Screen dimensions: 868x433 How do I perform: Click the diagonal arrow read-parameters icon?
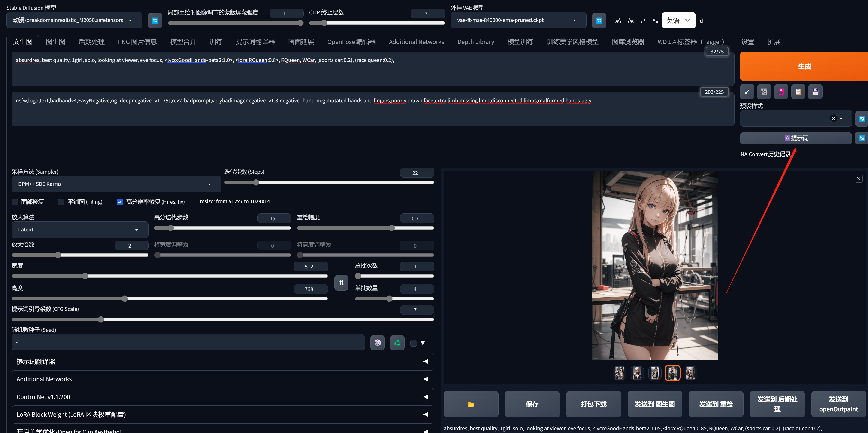tap(747, 92)
